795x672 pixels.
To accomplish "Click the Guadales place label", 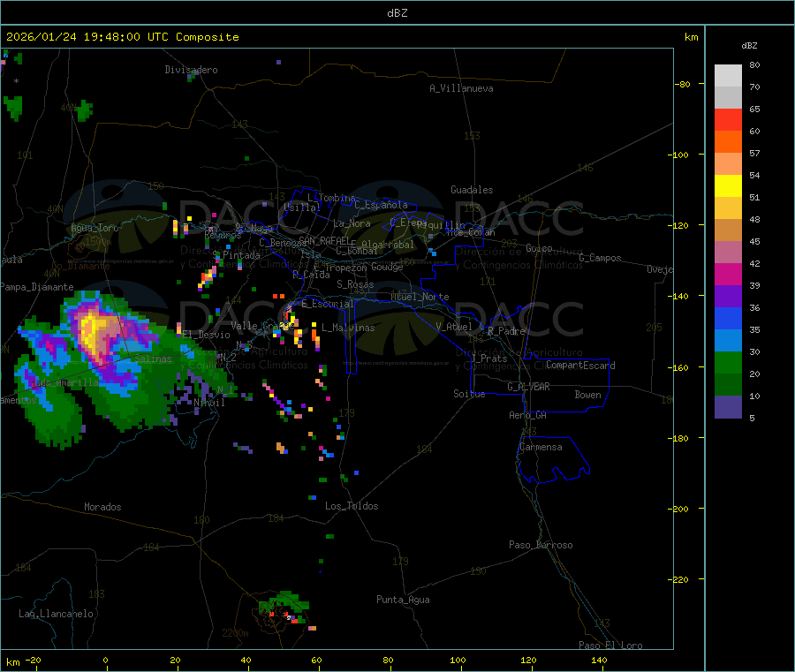I will [472, 190].
